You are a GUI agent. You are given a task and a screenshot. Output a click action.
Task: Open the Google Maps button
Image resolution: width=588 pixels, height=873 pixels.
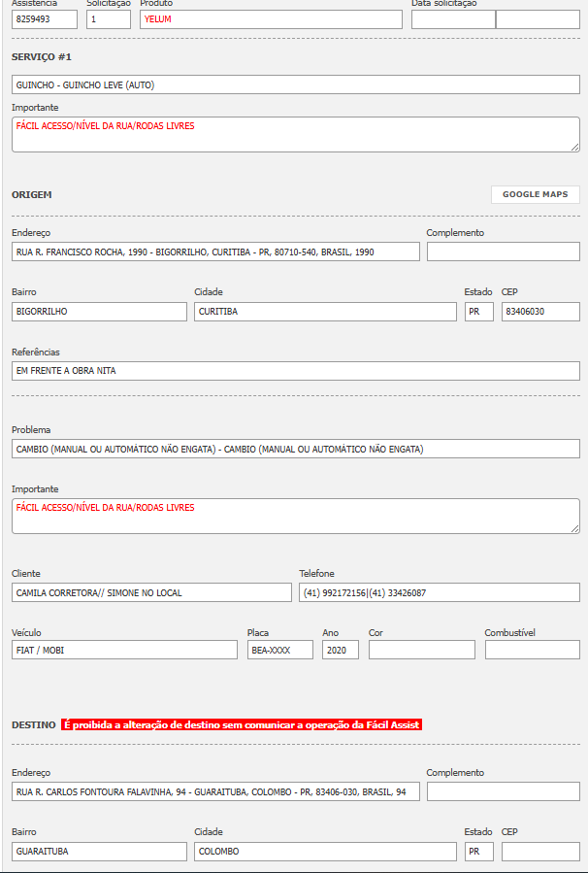535,194
